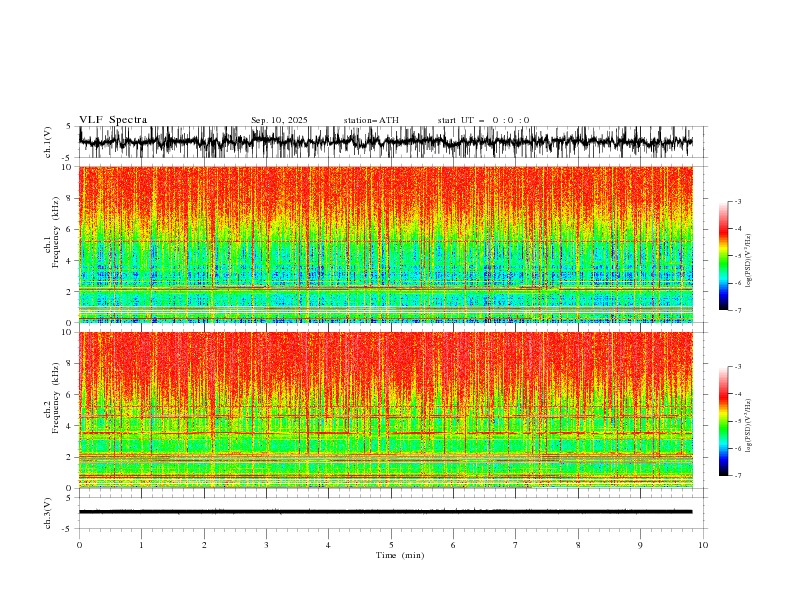Image resolution: width=792 pixels, height=612 pixels.
Task: Click the 'start UT = 0 : 0 : 0' label
Action: tap(483, 120)
